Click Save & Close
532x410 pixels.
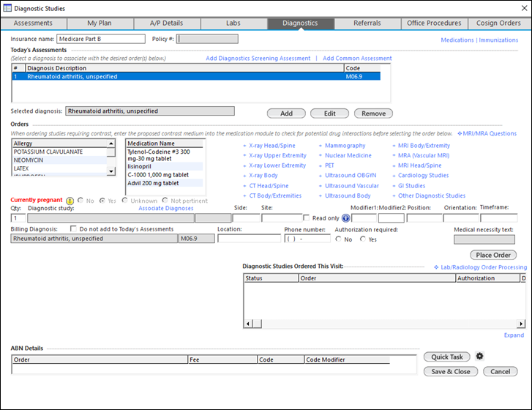(x=451, y=371)
